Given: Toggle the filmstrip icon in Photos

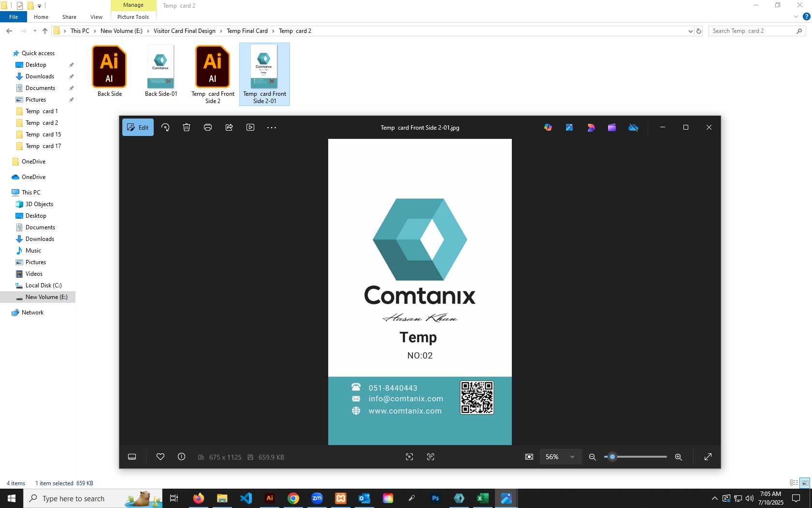Looking at the screenshot, I should point(132,457).
